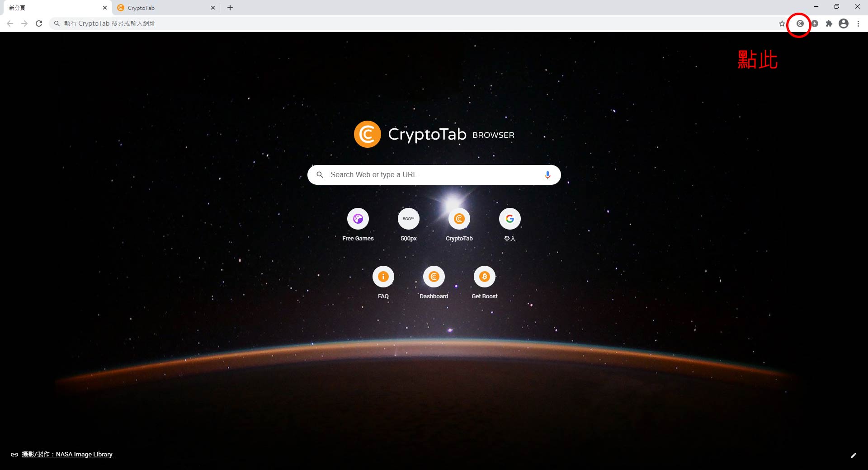Open the Free Games shortcut

click(x=358, y=225)
